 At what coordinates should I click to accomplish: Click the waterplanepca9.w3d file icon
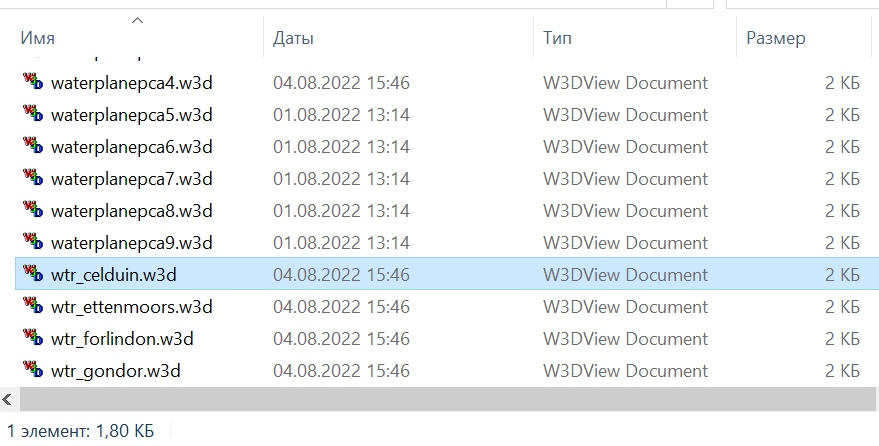[x=33, y=241]
